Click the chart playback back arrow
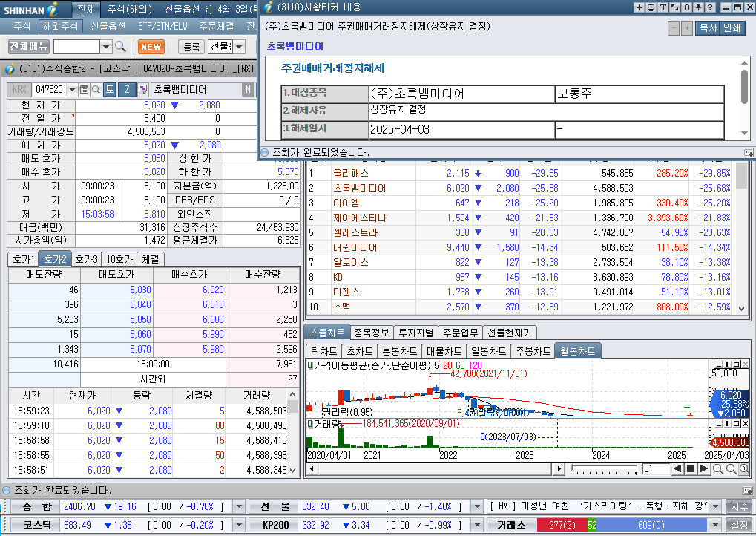The image size is (756, 536). coord(677,468)
